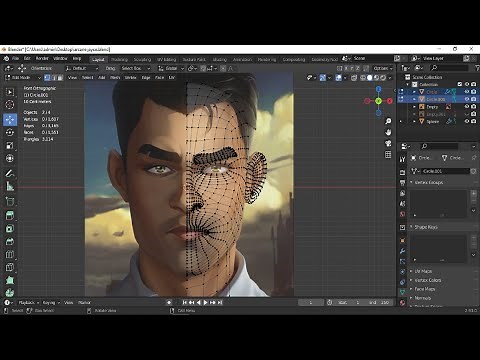Click red X axis on navigation gizmo
This screenshot has width=480, height=360.
(x=389, y=101)
